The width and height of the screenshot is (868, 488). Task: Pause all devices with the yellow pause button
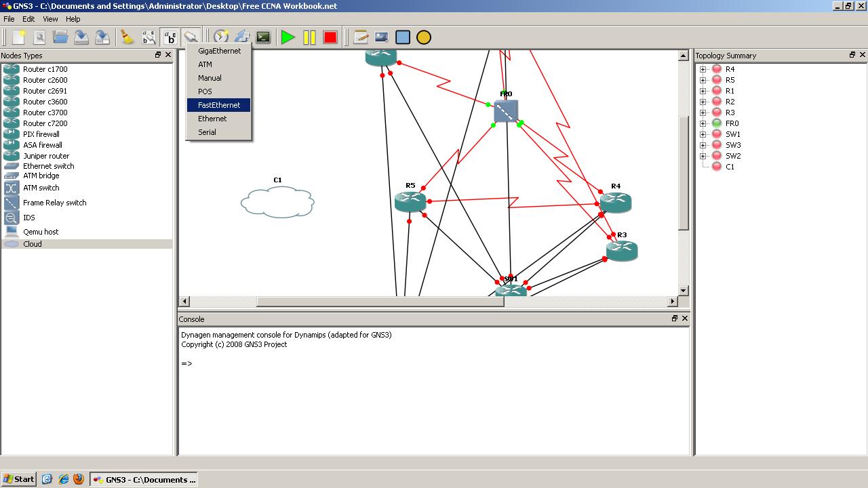click(309, 37)
